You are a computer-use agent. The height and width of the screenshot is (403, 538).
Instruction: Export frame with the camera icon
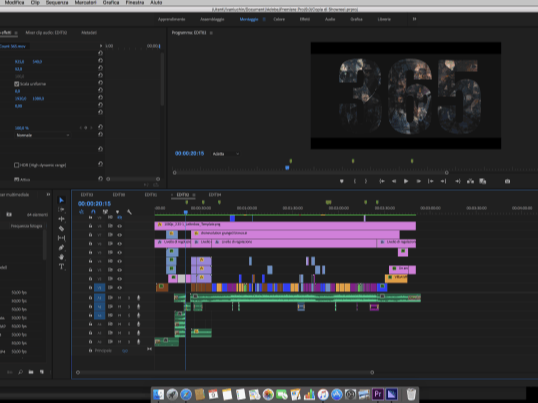click(507, 181)
